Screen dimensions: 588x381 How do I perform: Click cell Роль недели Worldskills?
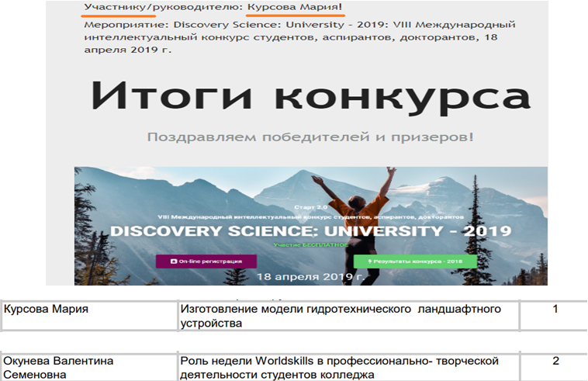[348, 367]
